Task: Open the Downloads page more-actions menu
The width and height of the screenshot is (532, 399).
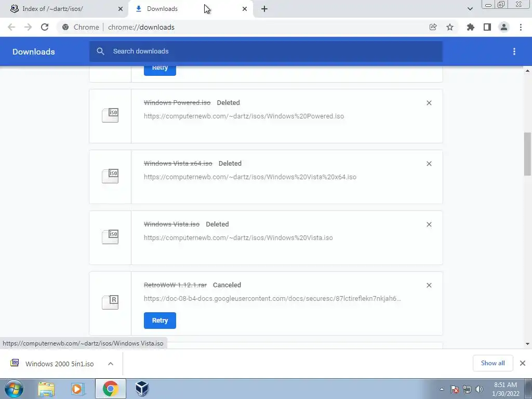Action: point(514,51)
